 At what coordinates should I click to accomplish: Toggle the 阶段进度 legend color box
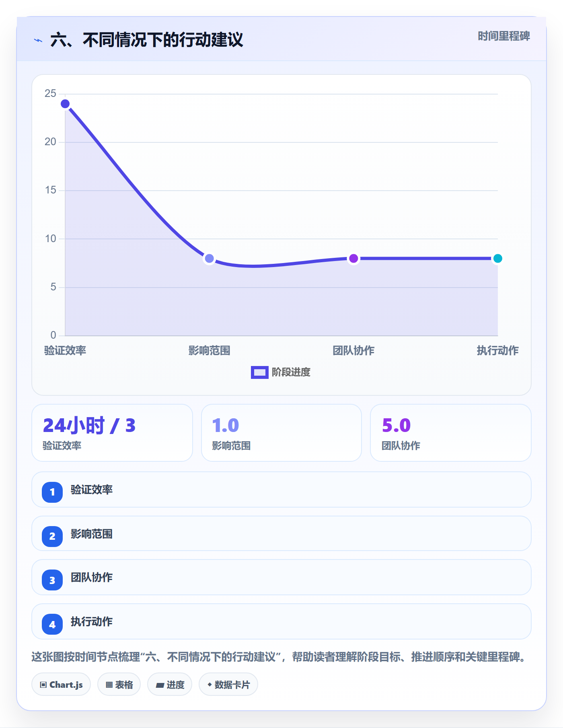click(x=259, y=372)
